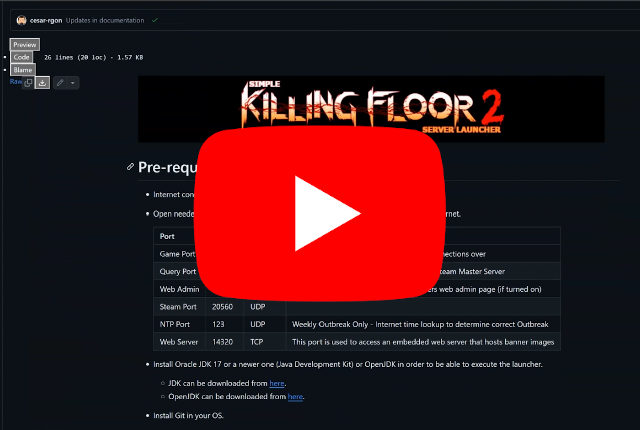Click the Killing Floor 2 Server Launcher banner
Viewport: 640px width, 430px height.
tap(371, 109)
